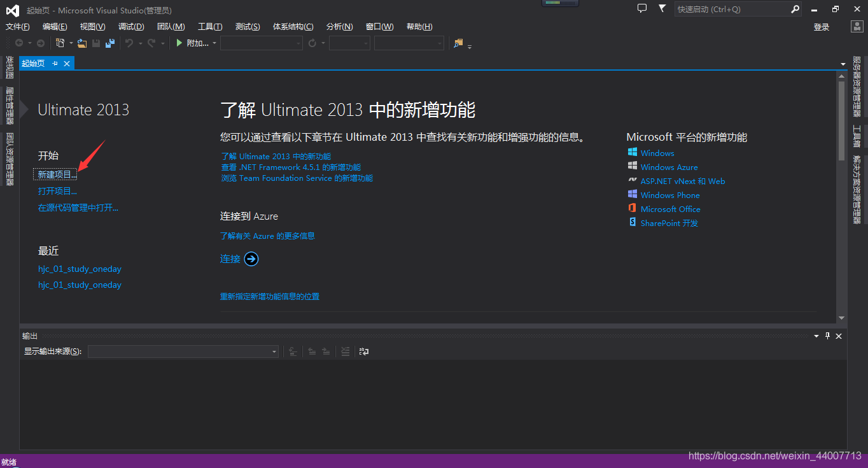Click the Undo arrow icon
This screenshot has width=868, height=468.
(129, 43)
